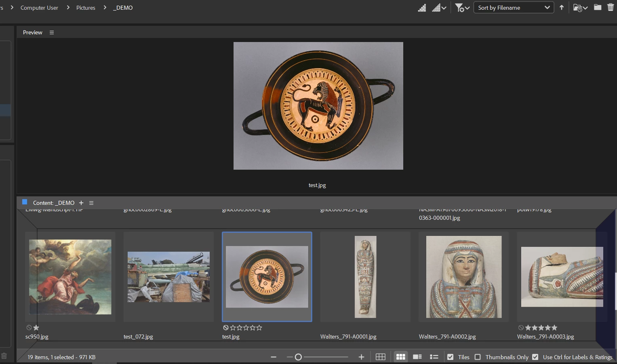Click the blue square Content panel icon
Screen dimensions: 617x364
coord(25,202)
